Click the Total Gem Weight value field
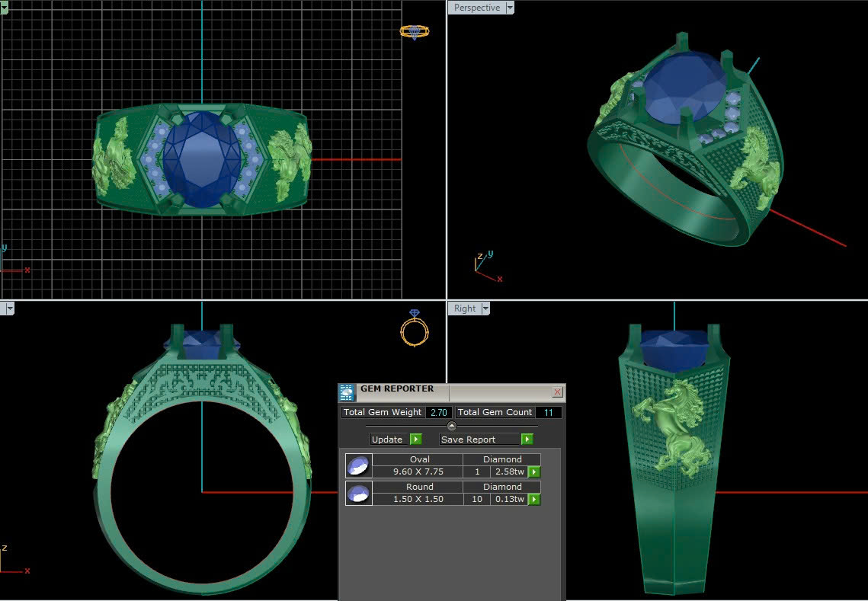 [x=438, y=412]
